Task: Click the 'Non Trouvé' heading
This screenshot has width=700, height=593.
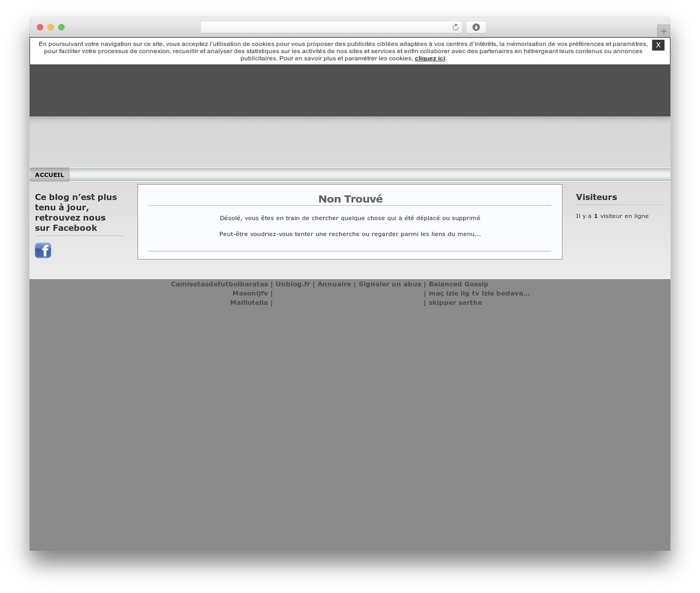Action: pos(351,199)
